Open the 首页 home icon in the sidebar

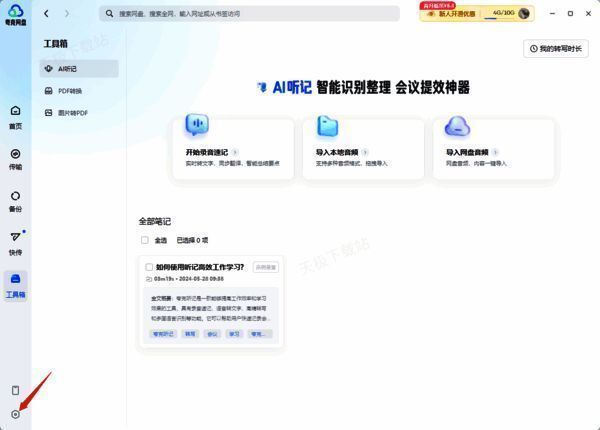pos(15,111)
